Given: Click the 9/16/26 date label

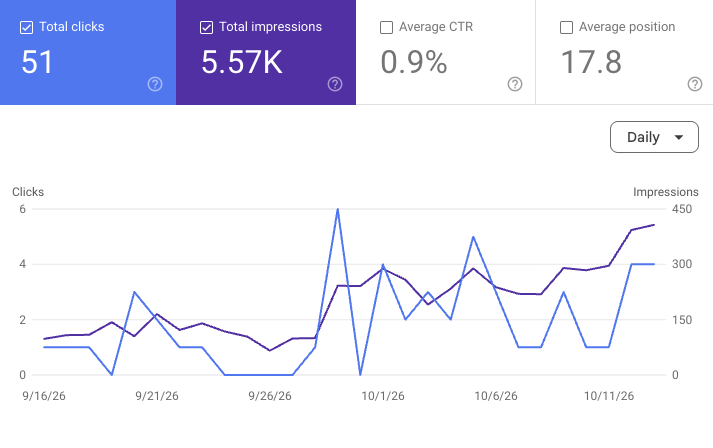Looking at the screenshot, I should [44, 396].
